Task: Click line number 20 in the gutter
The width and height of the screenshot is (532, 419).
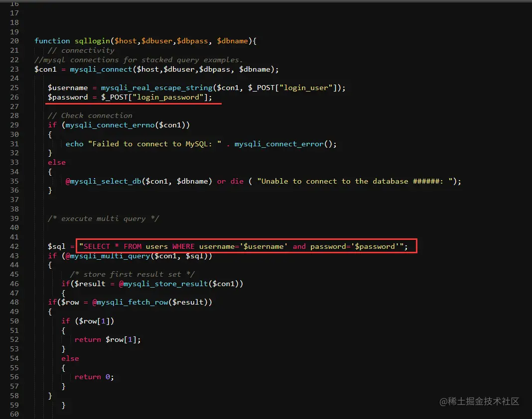Action: (x=14, y=41)
